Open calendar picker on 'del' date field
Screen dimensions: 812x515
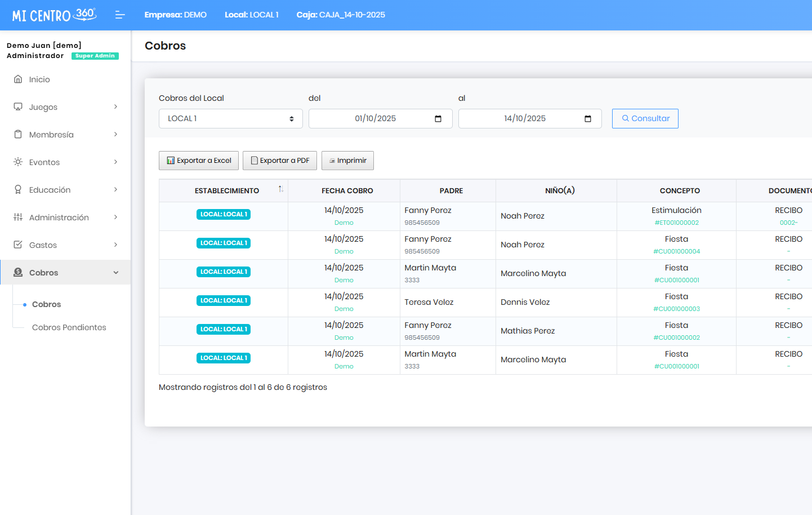pyautogui.click(x=438, y=119)
